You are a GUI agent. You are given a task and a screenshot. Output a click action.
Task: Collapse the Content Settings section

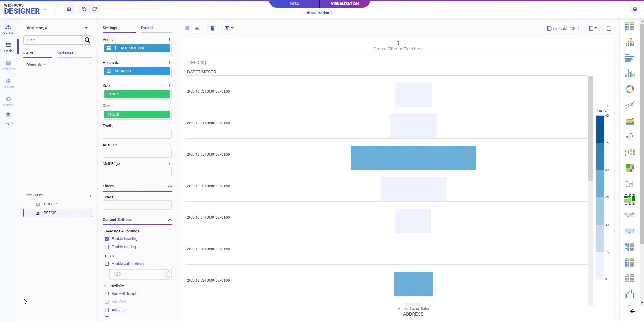(170, 220)
